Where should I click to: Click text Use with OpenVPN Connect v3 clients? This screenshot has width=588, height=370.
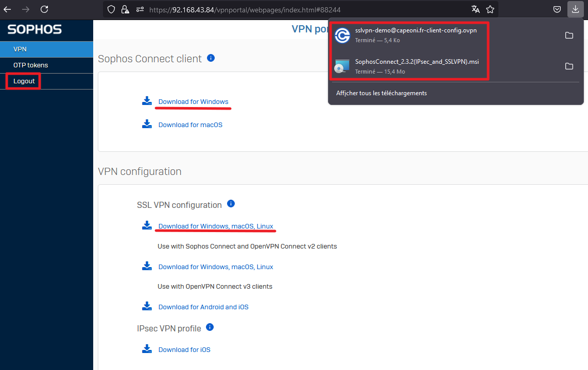(215, 287)
